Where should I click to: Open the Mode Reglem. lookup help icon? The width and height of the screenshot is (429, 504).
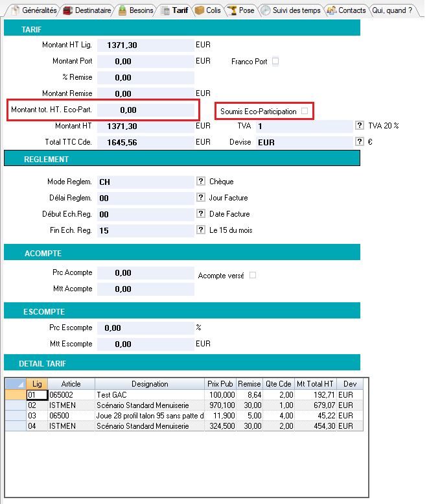(x=200, y=182)
